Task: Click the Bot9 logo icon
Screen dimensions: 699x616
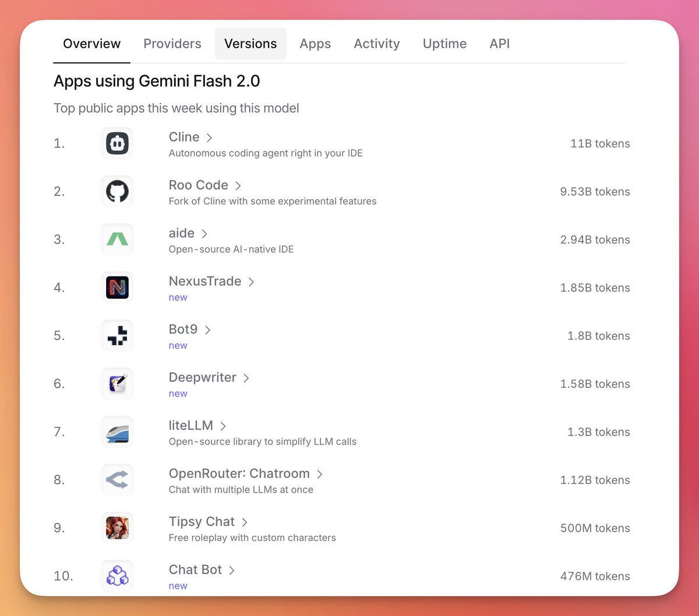Action: 117,335
